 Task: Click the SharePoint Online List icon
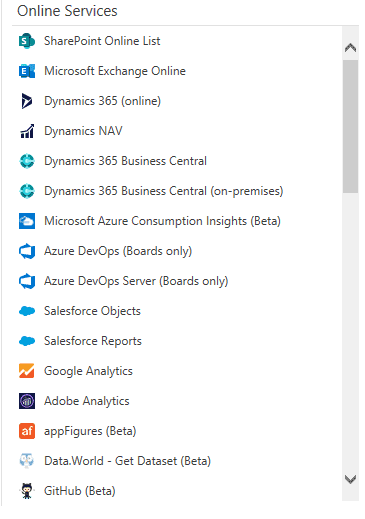pos(27,41)
